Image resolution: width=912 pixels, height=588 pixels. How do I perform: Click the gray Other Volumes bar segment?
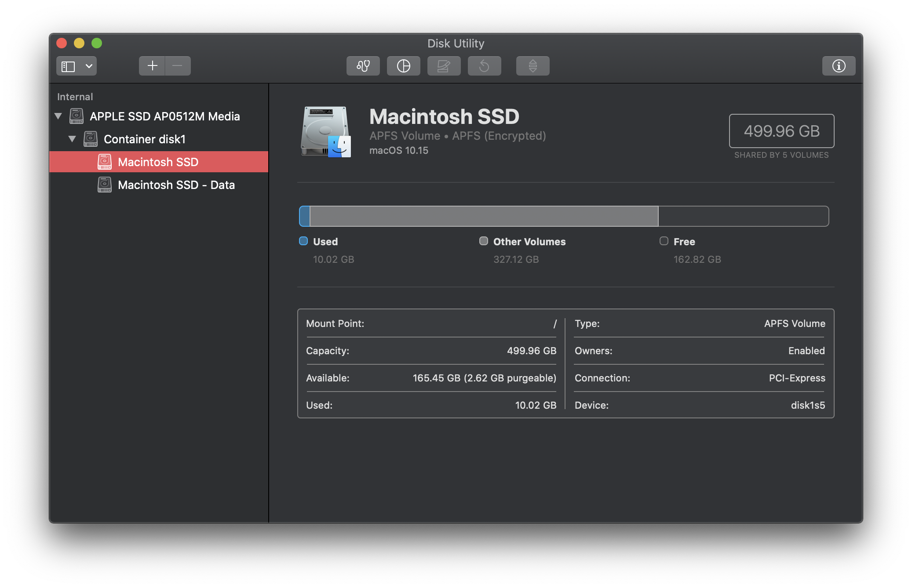484,216
